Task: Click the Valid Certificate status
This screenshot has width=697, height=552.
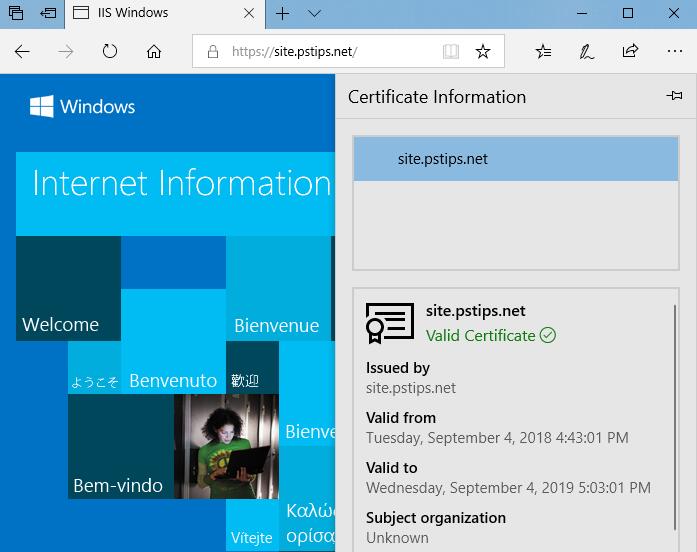Action: tap(491, 336)
